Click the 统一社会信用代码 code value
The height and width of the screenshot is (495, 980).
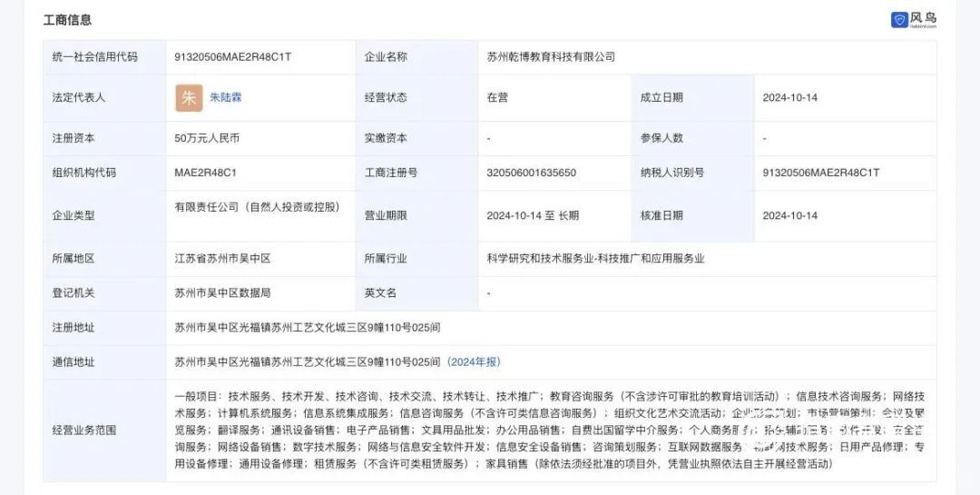click(x=232, y=56)
